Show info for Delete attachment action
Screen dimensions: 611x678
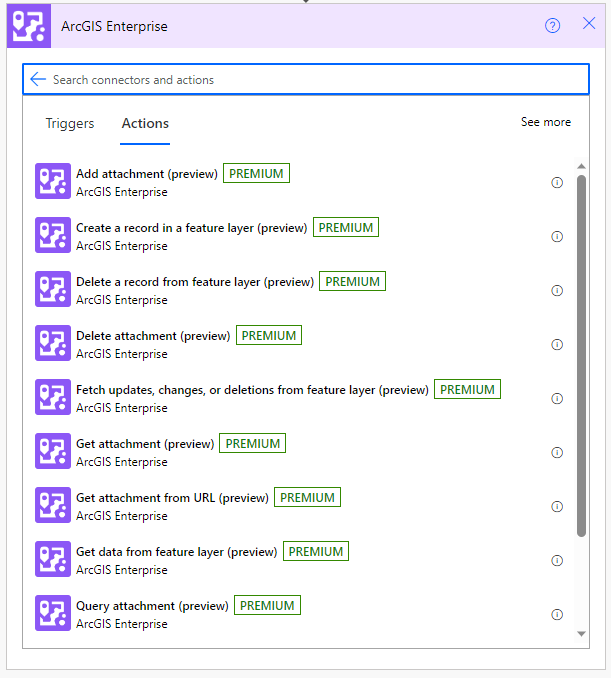[x=557, y=345]
